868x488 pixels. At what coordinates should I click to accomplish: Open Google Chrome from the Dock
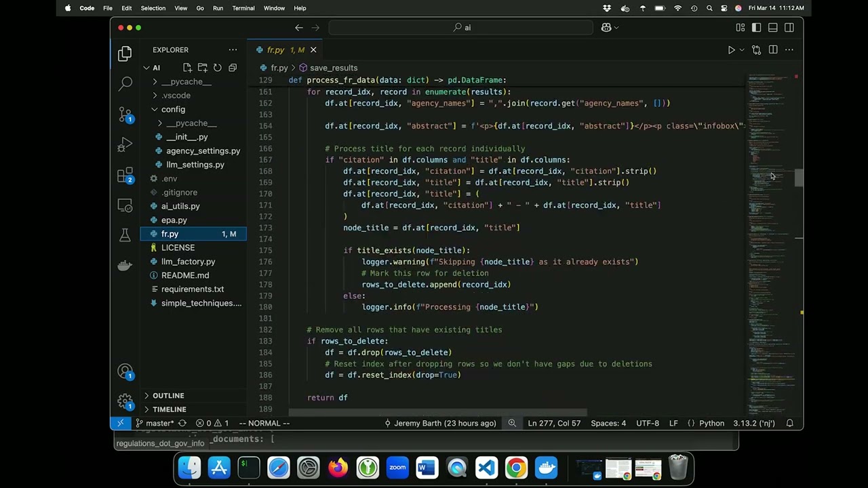coord(516,468)
